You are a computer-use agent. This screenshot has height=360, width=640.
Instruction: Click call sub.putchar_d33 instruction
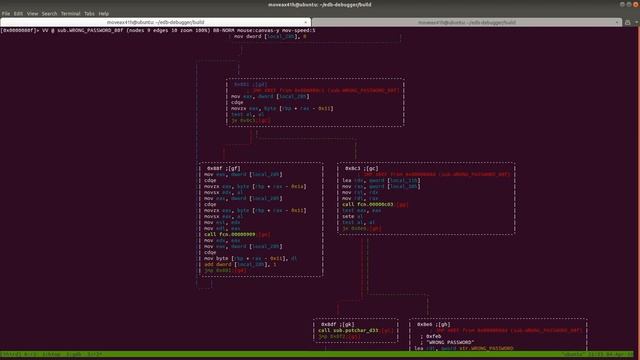pyautogui.click(x=348, y=331)
